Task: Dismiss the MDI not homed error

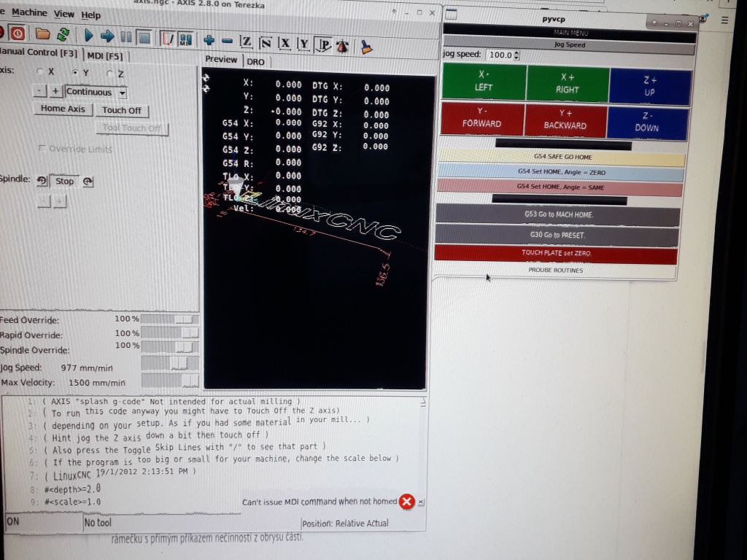Action: pyautogui.click(x=407, y=502)
